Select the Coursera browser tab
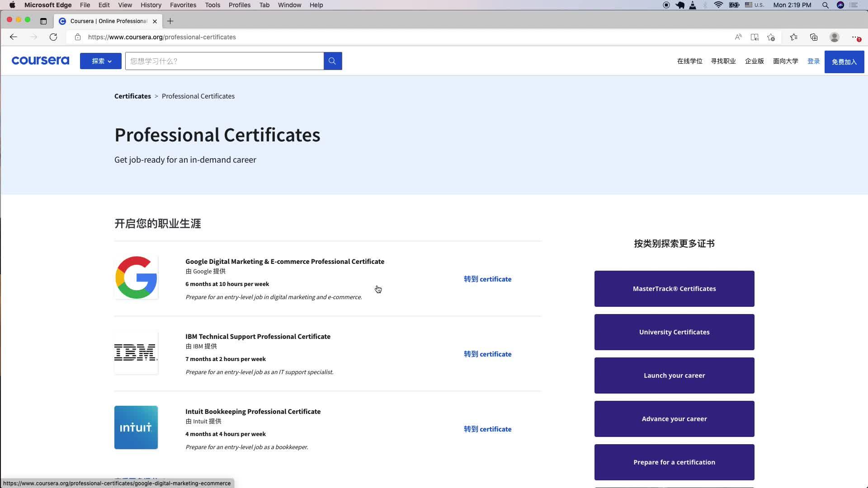 pyautogui.click(x=108, y=21)
